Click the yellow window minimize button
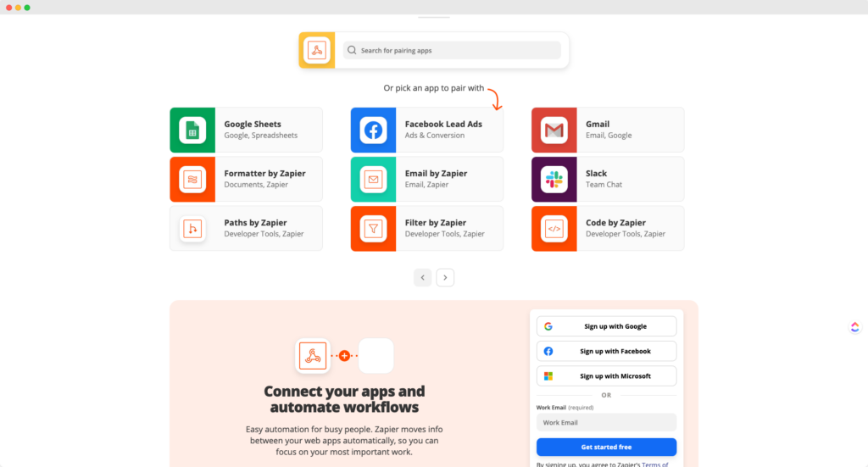 [19, 8]
